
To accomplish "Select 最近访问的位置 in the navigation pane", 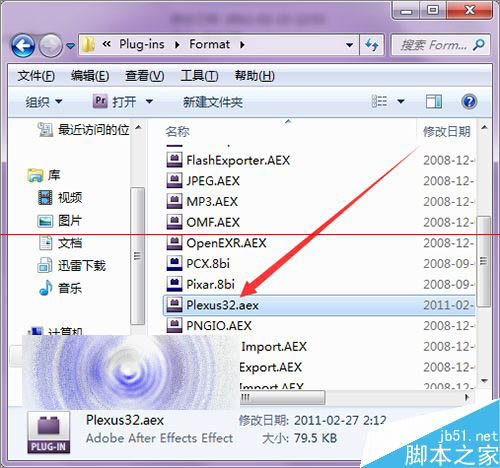I will [83, 130].
